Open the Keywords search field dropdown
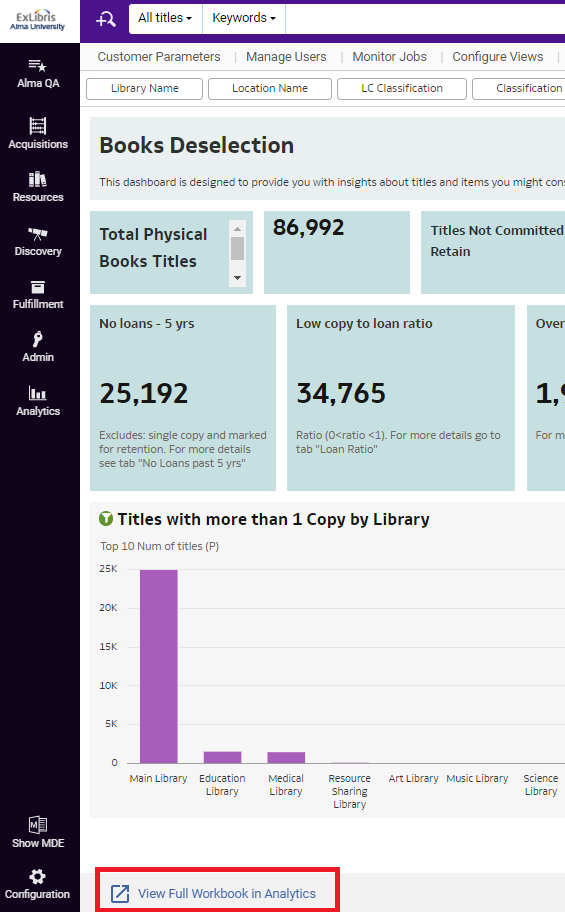The image size is (565, 912). click(x=244, y=18)
